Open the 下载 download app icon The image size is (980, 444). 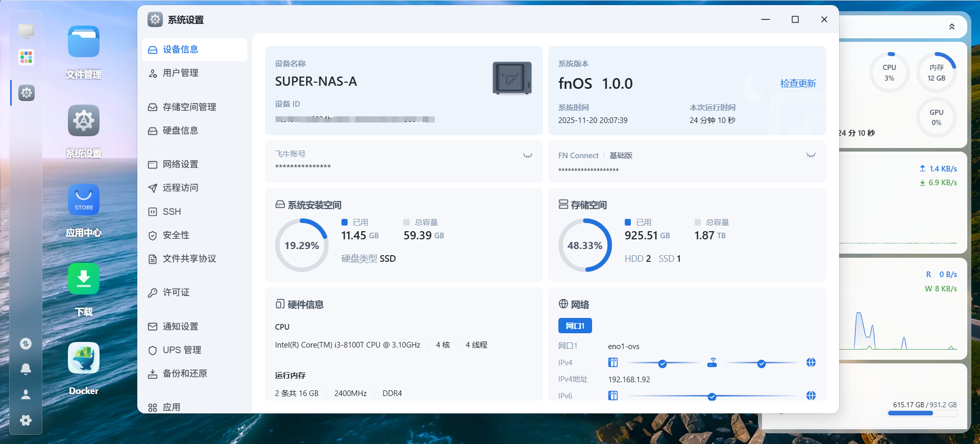pos(84,279)
